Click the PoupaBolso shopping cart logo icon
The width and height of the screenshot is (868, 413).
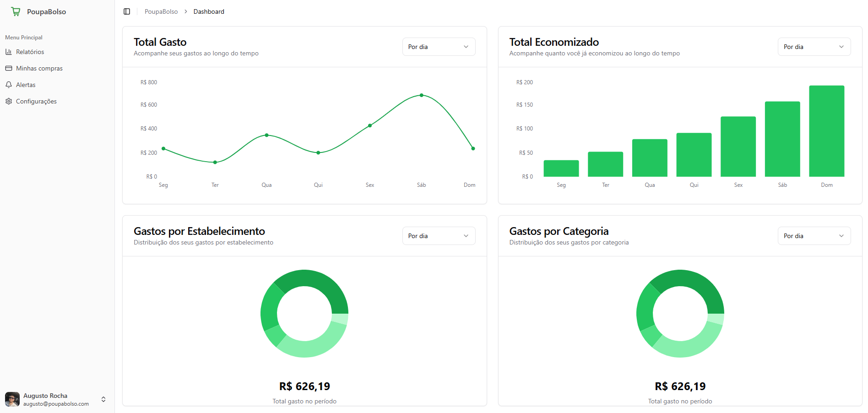[x=16, y=11]
